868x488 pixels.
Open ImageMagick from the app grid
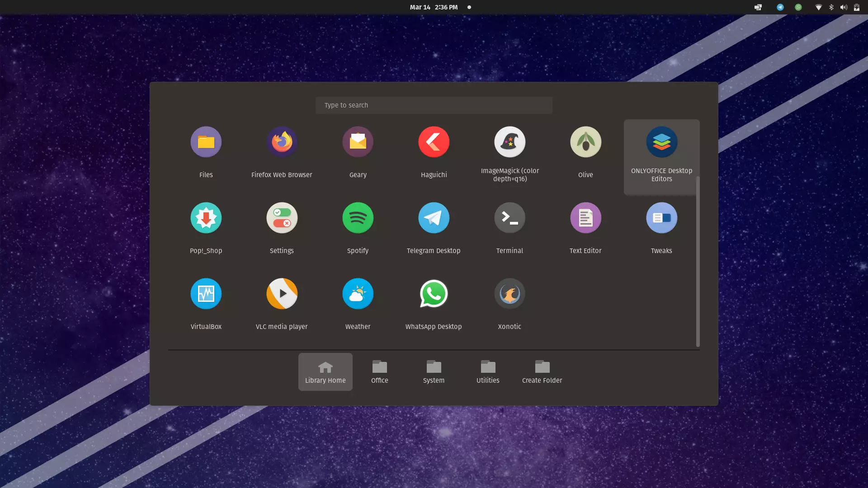coord(509,142)
